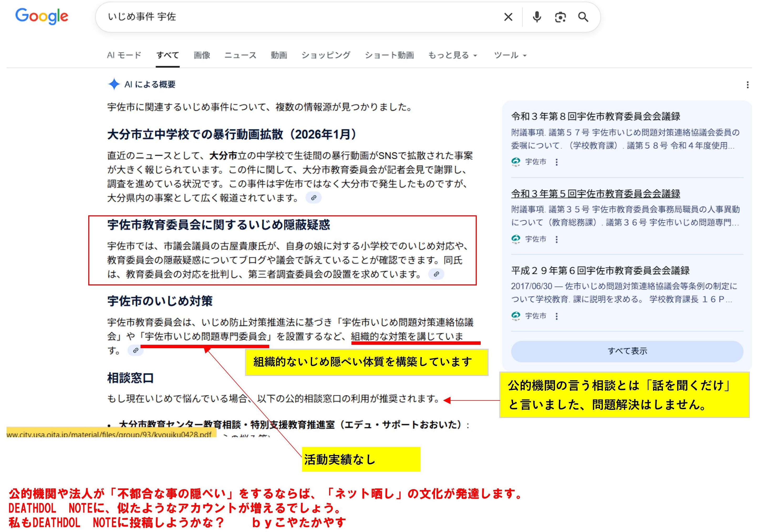This screenshot has height=532, width=762.
Task: Click into the search input field
Action: (299, 17)
